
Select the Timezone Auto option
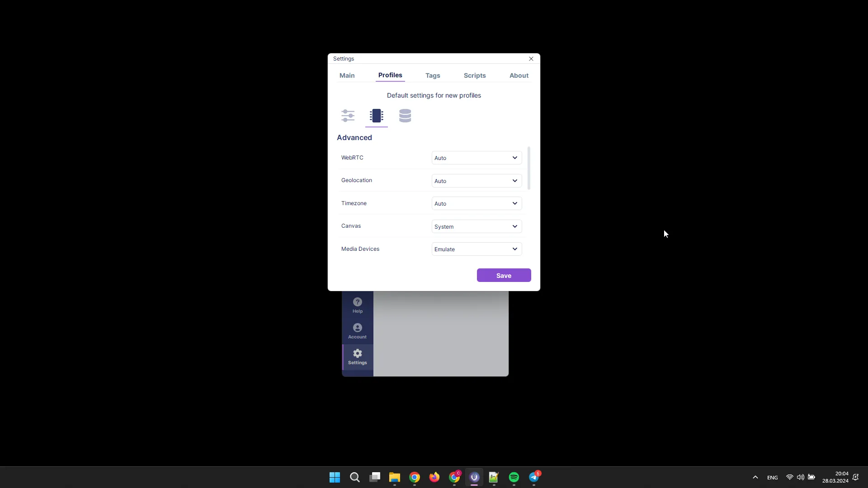(x=475, y=203)
